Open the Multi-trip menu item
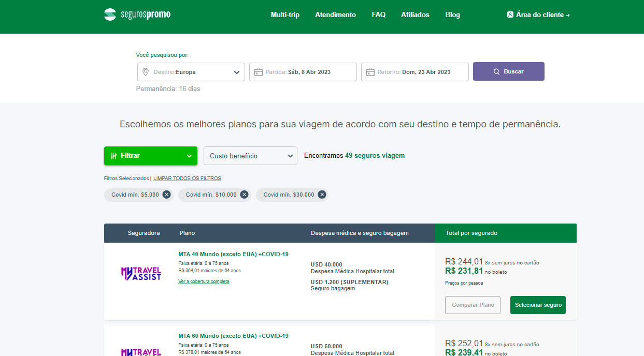Viewport: 644px width, 356px height. tap(285, 14)
